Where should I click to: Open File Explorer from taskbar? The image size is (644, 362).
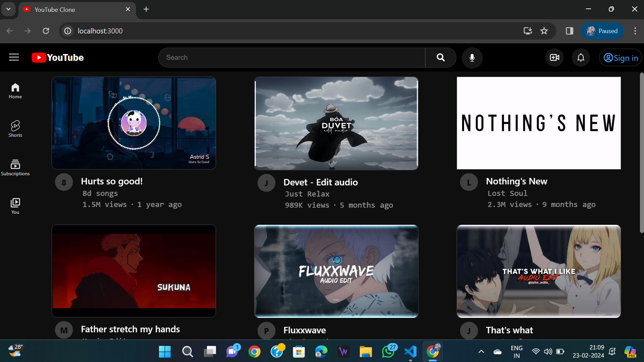click(366, 352)
